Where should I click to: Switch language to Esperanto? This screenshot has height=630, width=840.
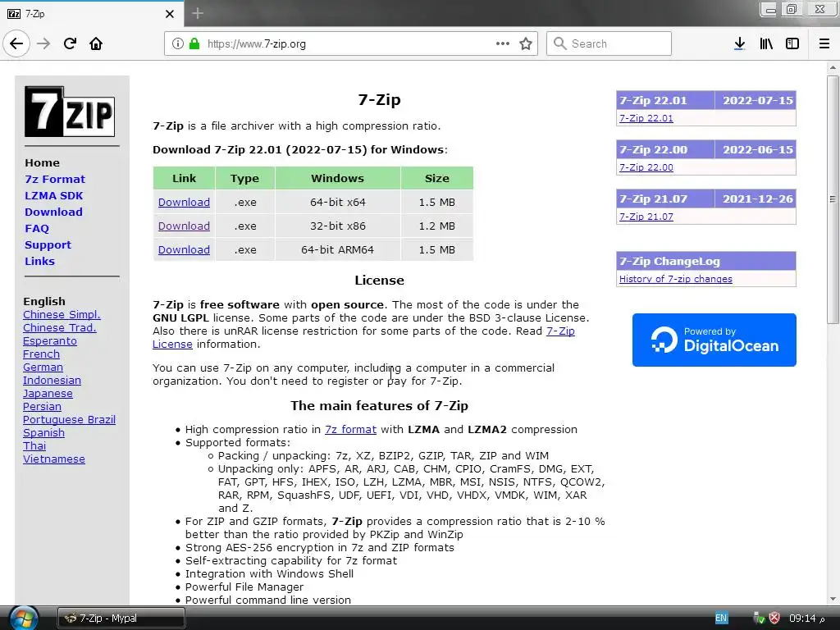[x=50, y=340]
